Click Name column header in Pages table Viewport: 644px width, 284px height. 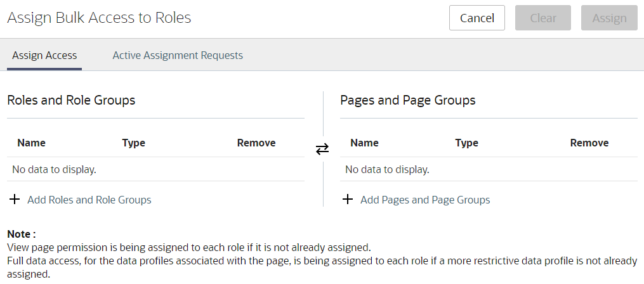pyautogui.click(x=365, y=143)
